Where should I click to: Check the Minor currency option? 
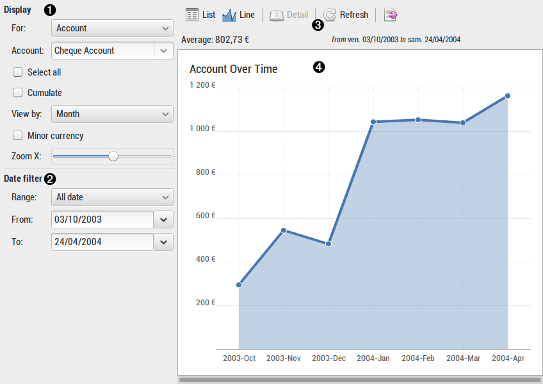18,135
